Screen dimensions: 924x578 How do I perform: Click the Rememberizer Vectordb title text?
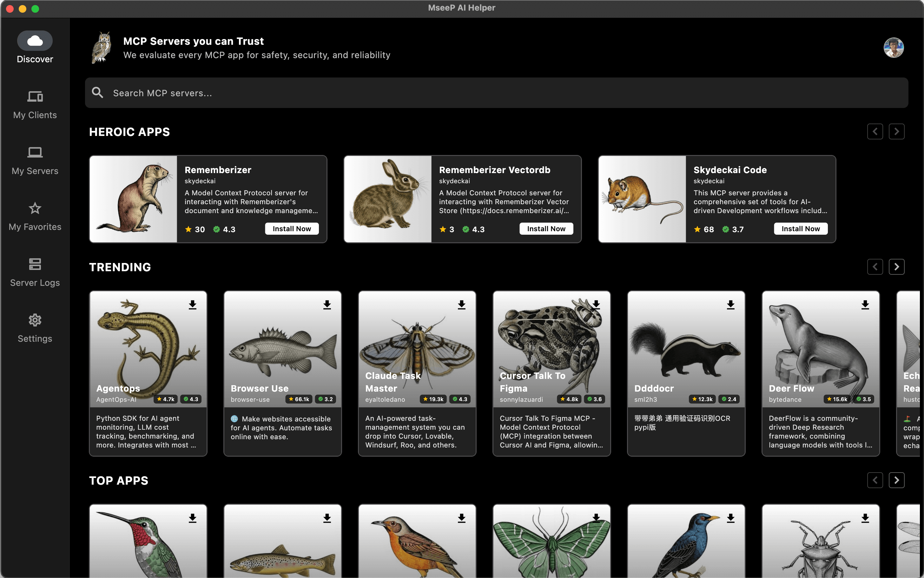click(x=494, y=170)
